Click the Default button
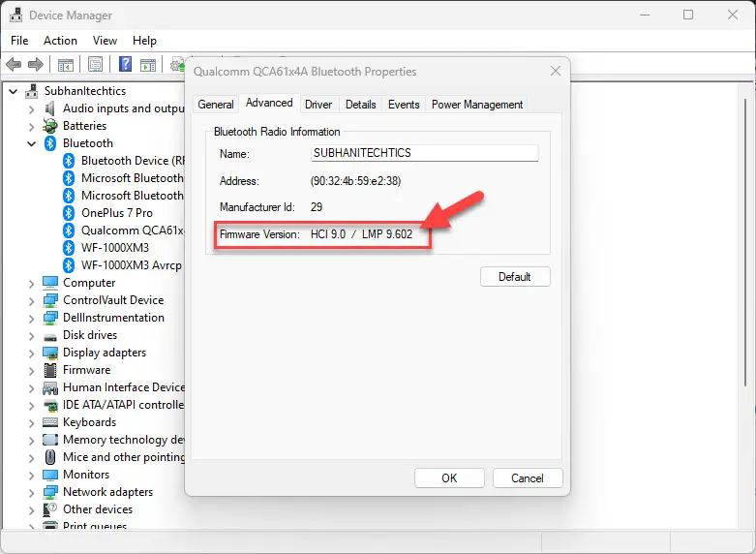The image size is (756, 554). [x=515, y=277]
